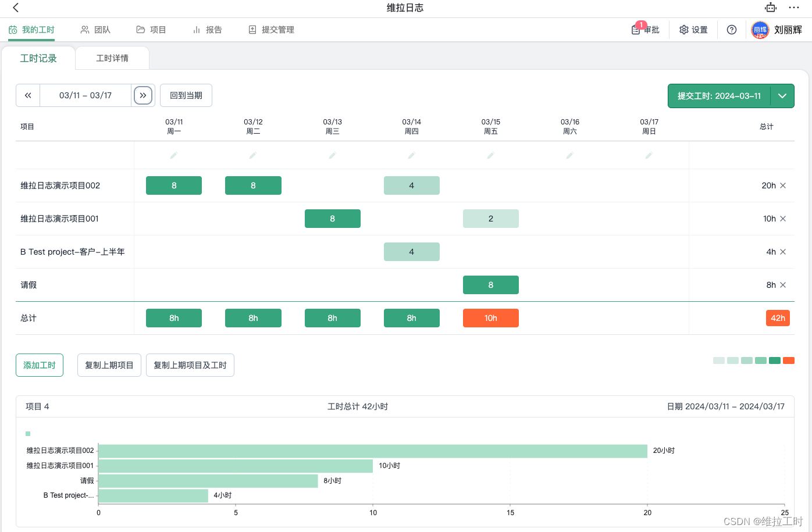Click the lightest green legend swatch
This screenshot has width=812, height=532.
[719, 360]
